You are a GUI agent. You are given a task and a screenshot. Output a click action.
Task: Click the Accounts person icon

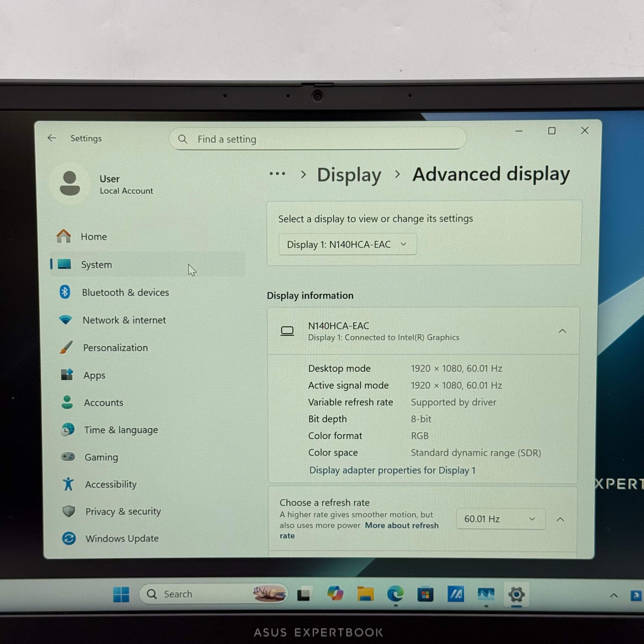coord(67,402)
